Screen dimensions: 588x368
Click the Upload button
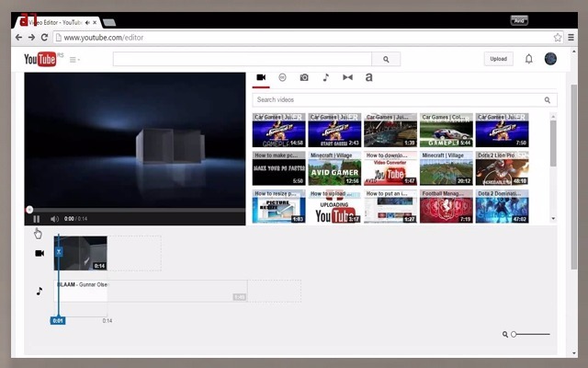pos(498,59)
